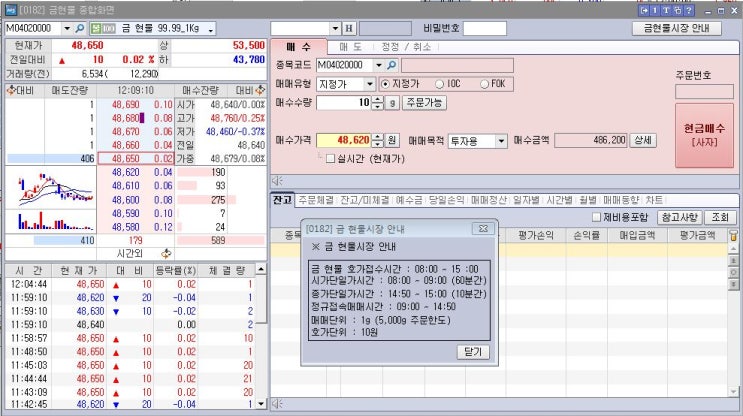Click the green market-type icon before 금 현물 99.99_1Kg
Image resolution: width=743 pixels, height=416 pixels.
pos(96,28)
